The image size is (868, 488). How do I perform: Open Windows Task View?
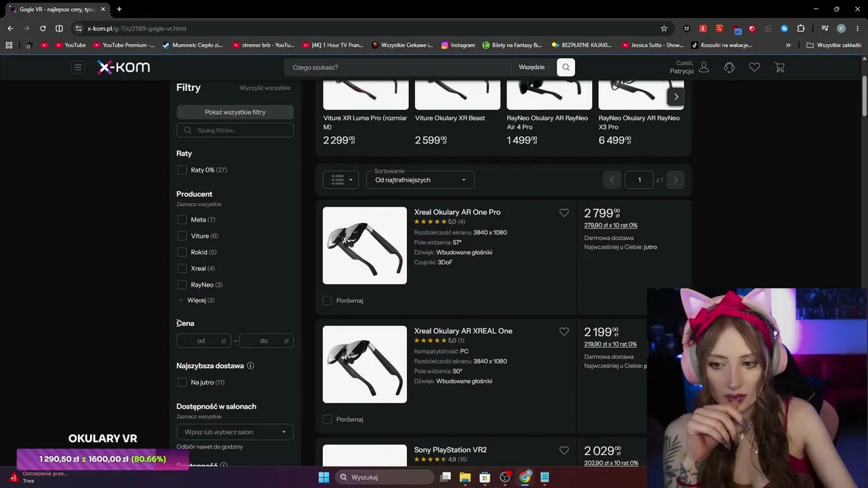pos(446,477)
